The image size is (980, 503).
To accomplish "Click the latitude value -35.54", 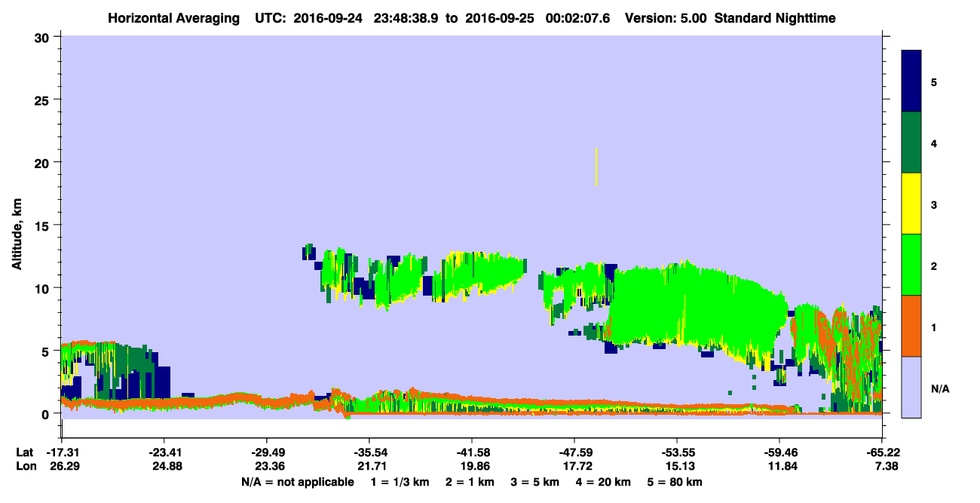I will pyautogui.click(x=369, y=452).
